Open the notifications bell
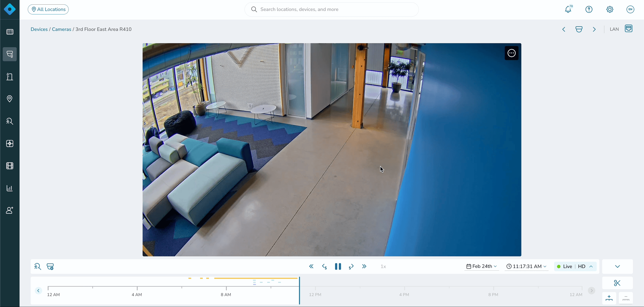The image size is (644, 307). point(568,9)
